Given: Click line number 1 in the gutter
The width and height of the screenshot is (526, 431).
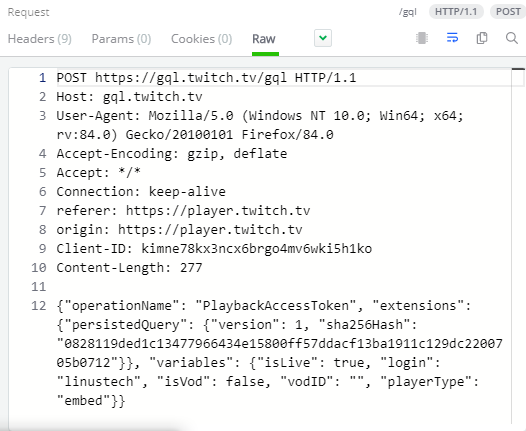Looking at the screenshot, I should click(42, 78).
